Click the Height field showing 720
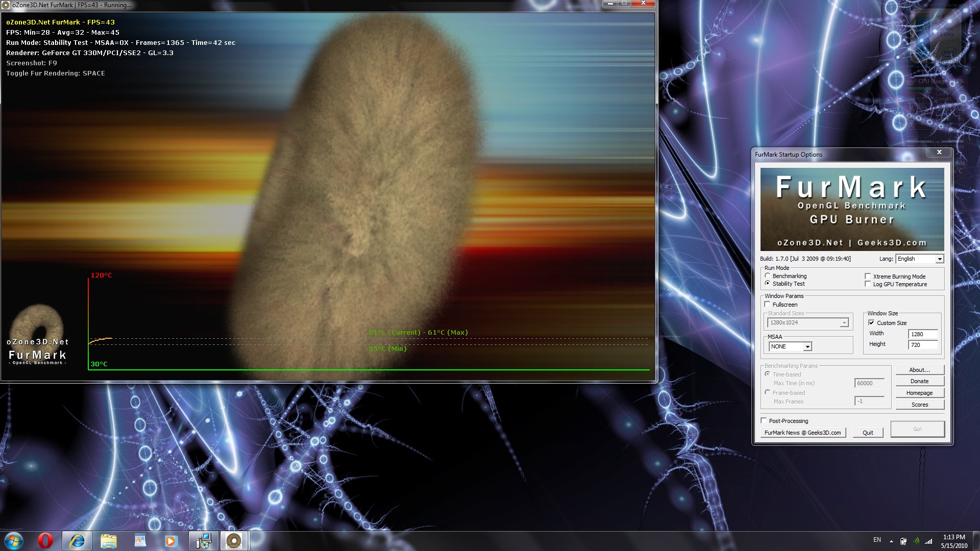The width and height of the screenshot is (980, 551). click(x=923, y=345)
